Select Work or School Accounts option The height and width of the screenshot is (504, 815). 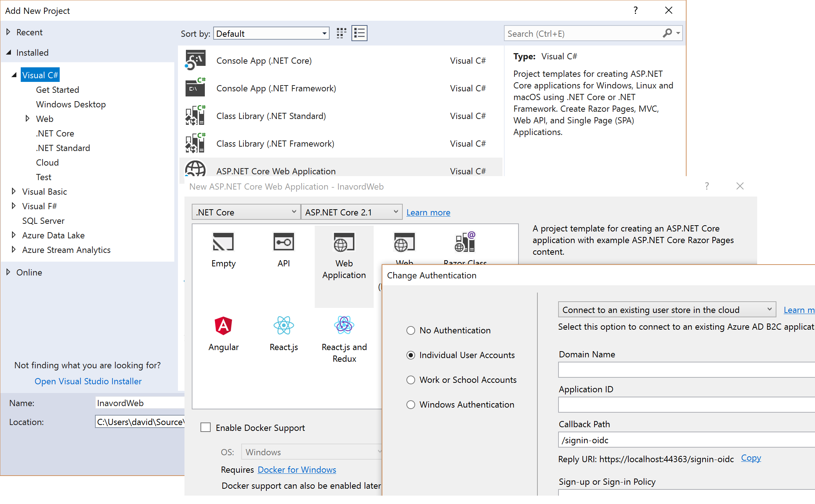411,380
